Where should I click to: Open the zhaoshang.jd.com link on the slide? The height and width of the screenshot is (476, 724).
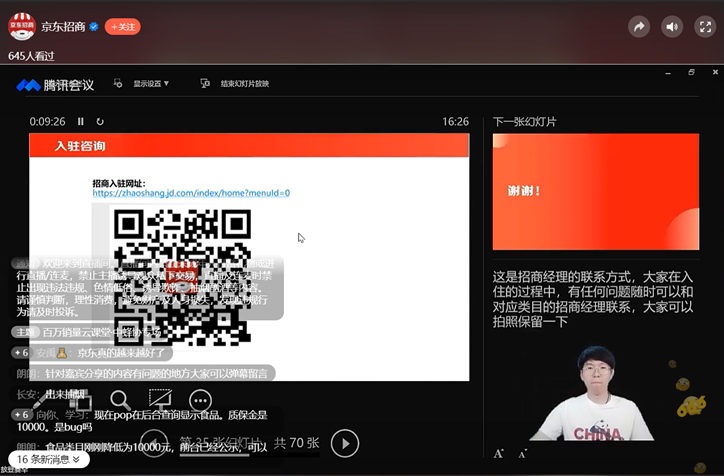(191, 193)
